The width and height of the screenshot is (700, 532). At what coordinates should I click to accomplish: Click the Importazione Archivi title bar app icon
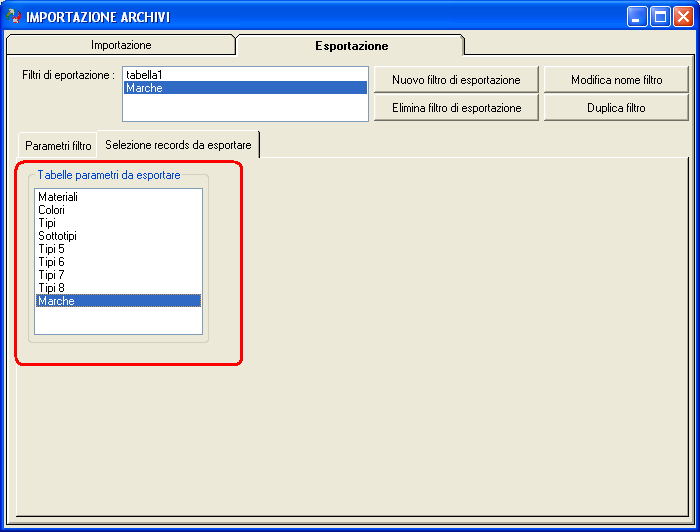click(x=14, y=17)
